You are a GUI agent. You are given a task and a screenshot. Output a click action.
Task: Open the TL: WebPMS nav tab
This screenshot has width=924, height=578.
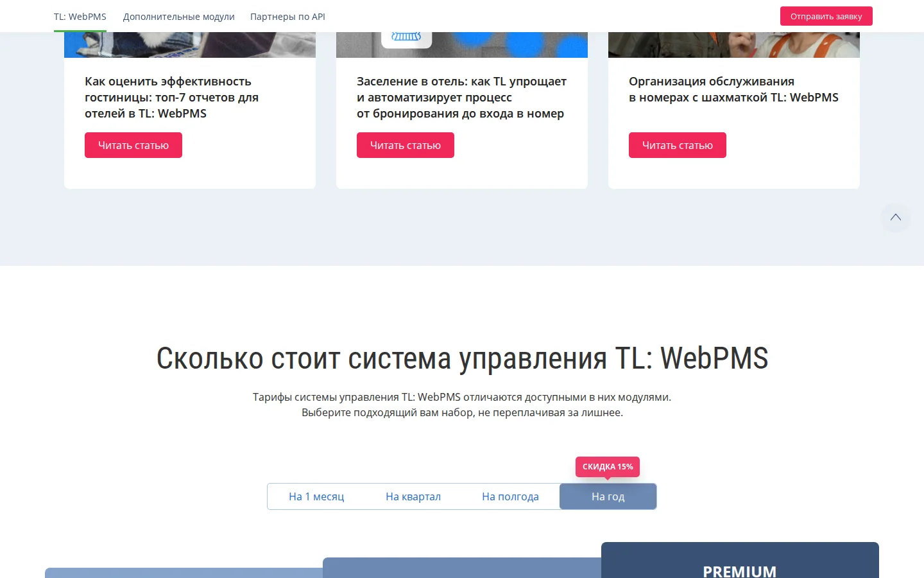click(80, 17)
